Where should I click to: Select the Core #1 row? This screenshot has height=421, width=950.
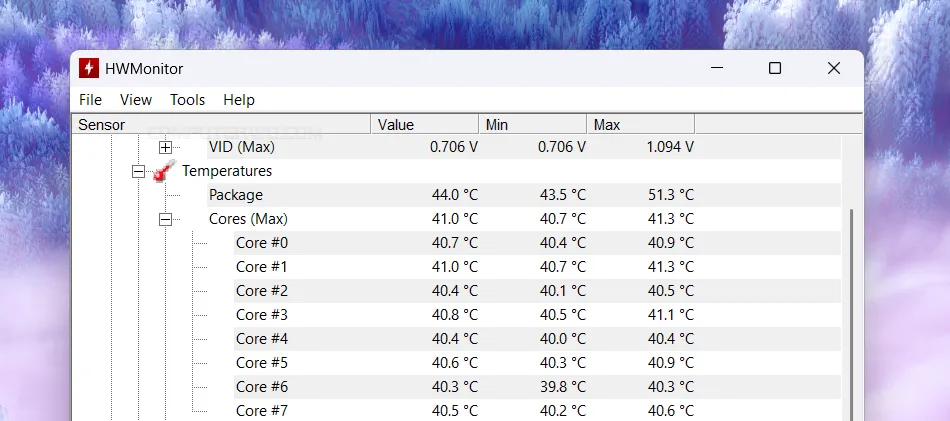pos(537,267)
